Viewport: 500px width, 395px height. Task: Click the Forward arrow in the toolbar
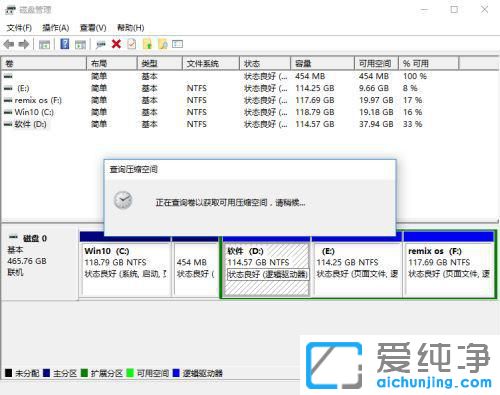click(24, 44)
